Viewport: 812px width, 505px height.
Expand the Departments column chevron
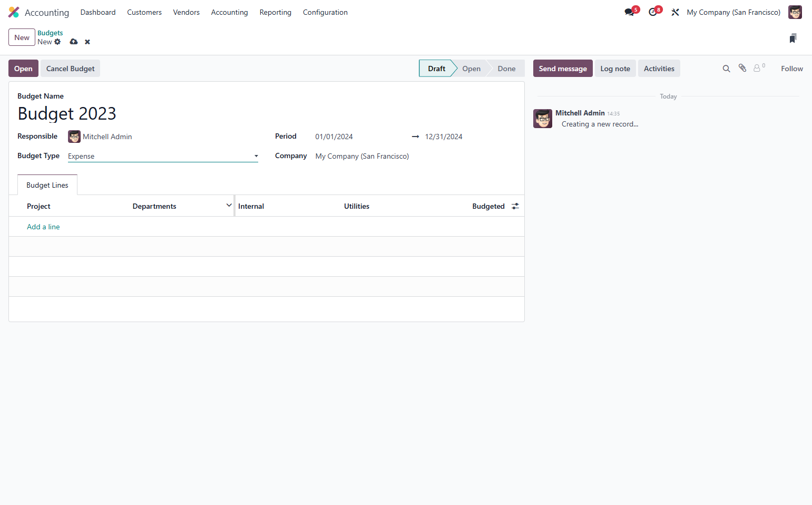pos(229,206)
